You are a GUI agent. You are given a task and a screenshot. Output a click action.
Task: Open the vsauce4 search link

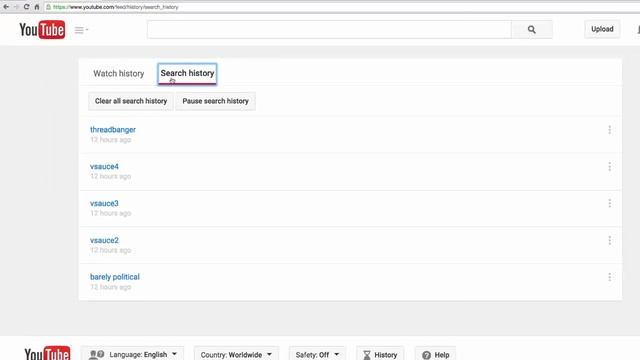(104, 167)
